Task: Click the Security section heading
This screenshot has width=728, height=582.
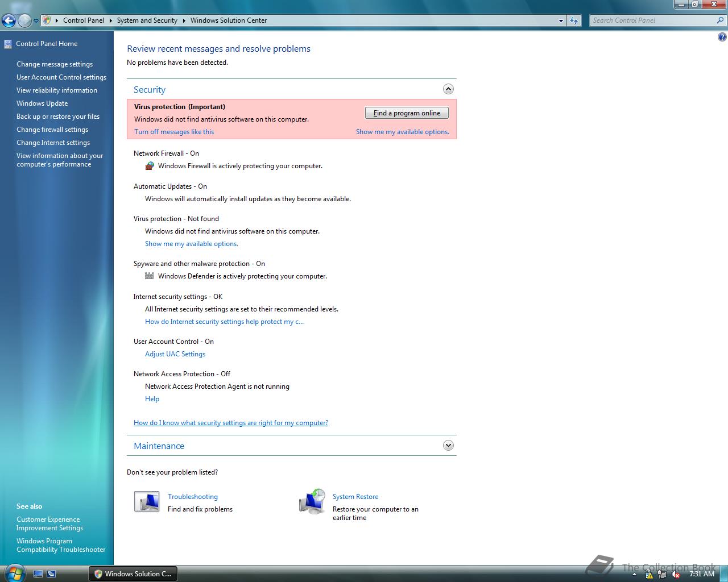Action: (150, 90)
